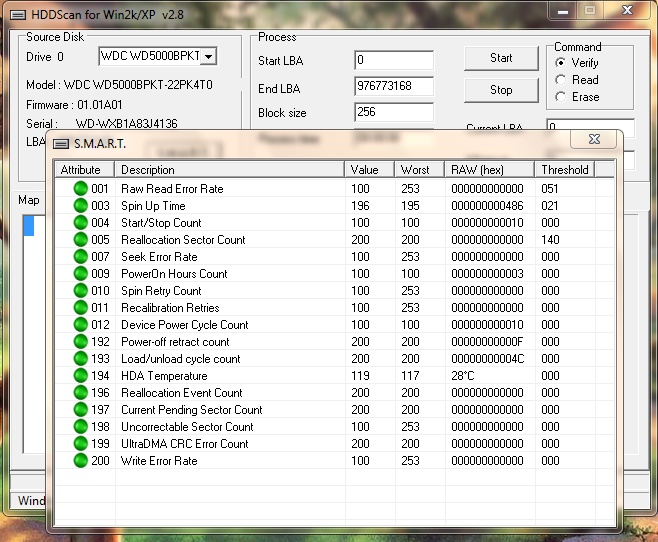Click green status icon for Spin Retry Count
Screen dimensions: 658x542
coord(80,291)
